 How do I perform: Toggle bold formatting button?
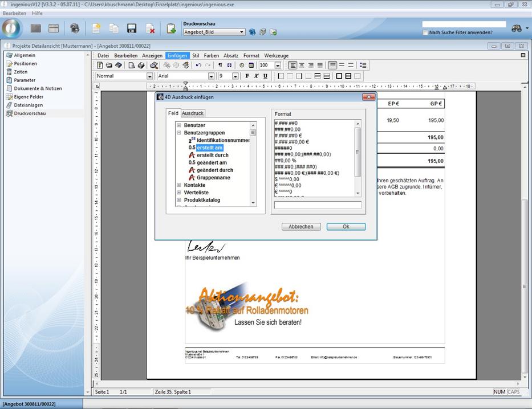point(247,76)
